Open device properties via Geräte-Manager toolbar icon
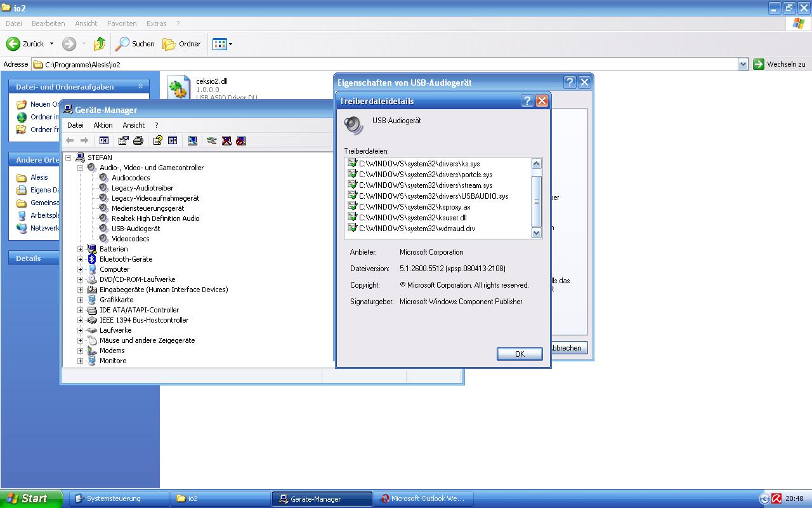Viewport: 812px width, 508px height. [124, 140]
